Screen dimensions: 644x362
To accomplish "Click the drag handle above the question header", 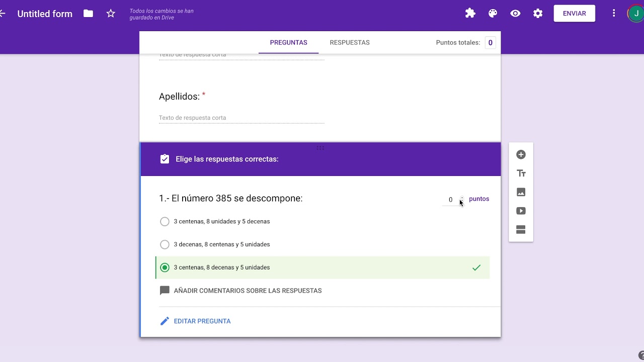I will (320, 148).
